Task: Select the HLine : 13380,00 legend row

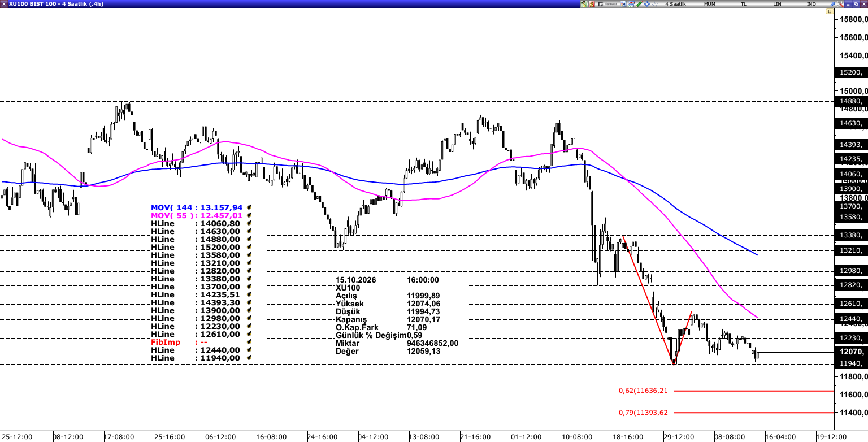Action: point(196,279)
